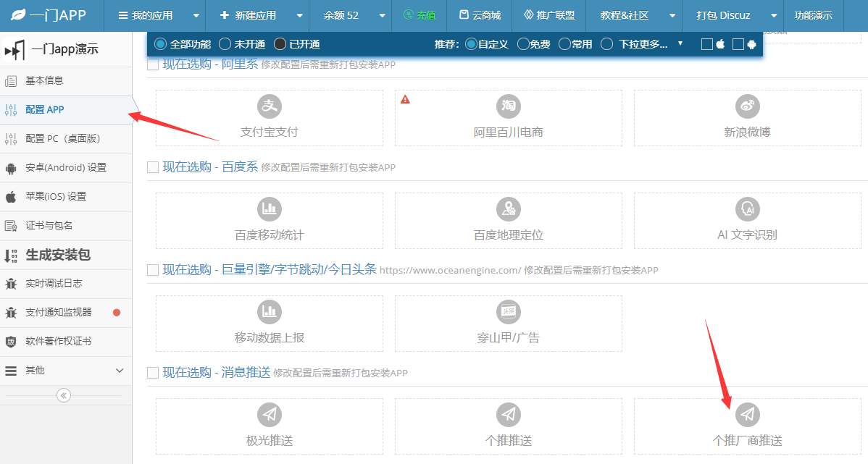Tick the Android platform filter checkbox
868x464 pixels.
click(x=738, y=44)
